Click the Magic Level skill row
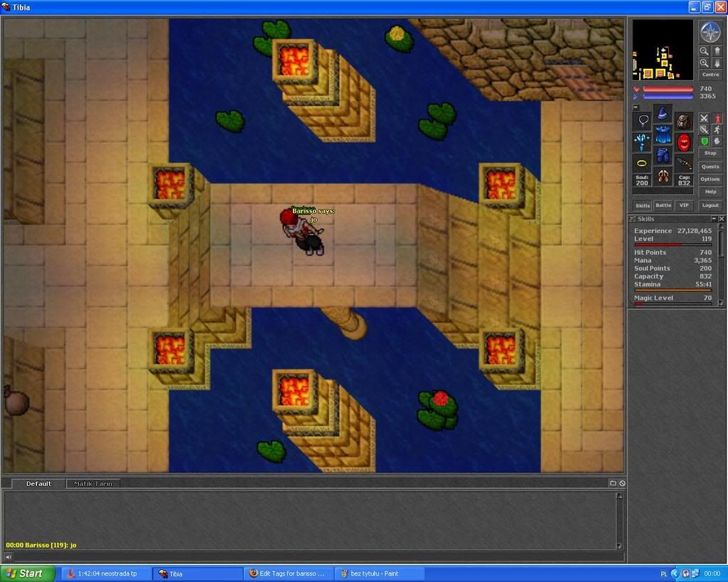The image size is (728, 582). coord(673,298)
